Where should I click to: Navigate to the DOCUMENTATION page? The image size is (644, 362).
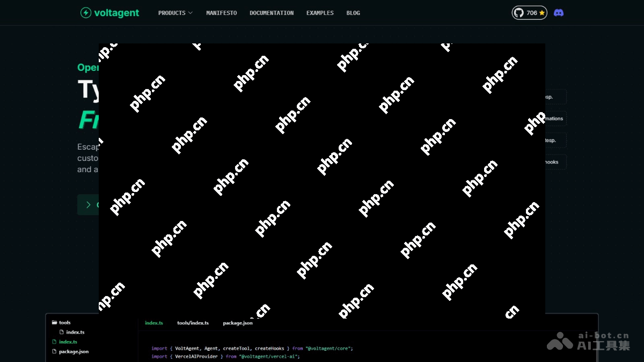pyautogui.click(x=272, y=12)
